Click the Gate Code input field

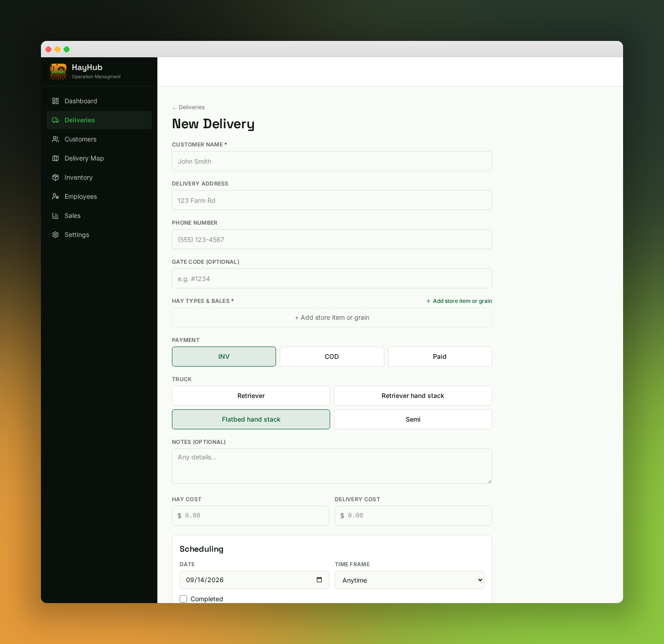point(332,278)
